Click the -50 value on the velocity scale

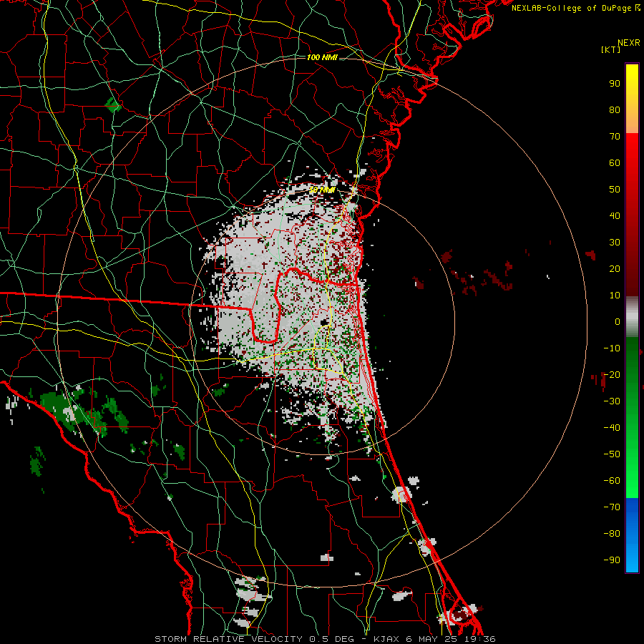[x=612, y=454]
